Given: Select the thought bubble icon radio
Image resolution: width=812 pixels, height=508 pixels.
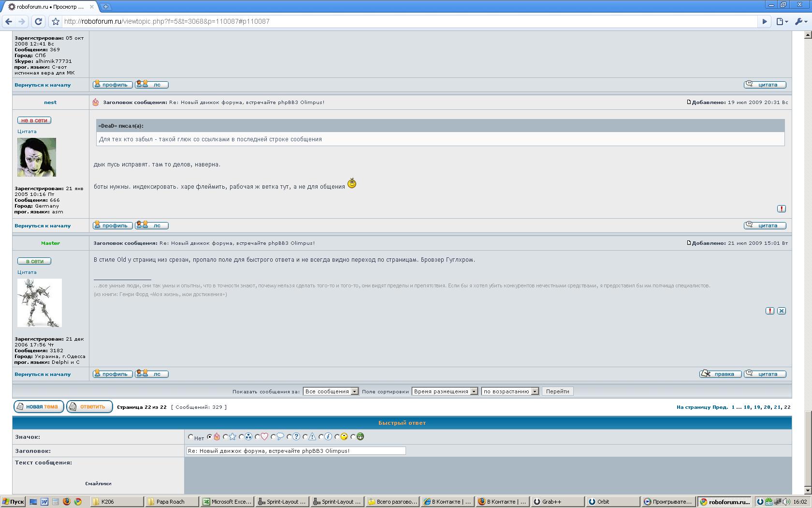Looking at the screenshot, I should (x=273, y=437).
